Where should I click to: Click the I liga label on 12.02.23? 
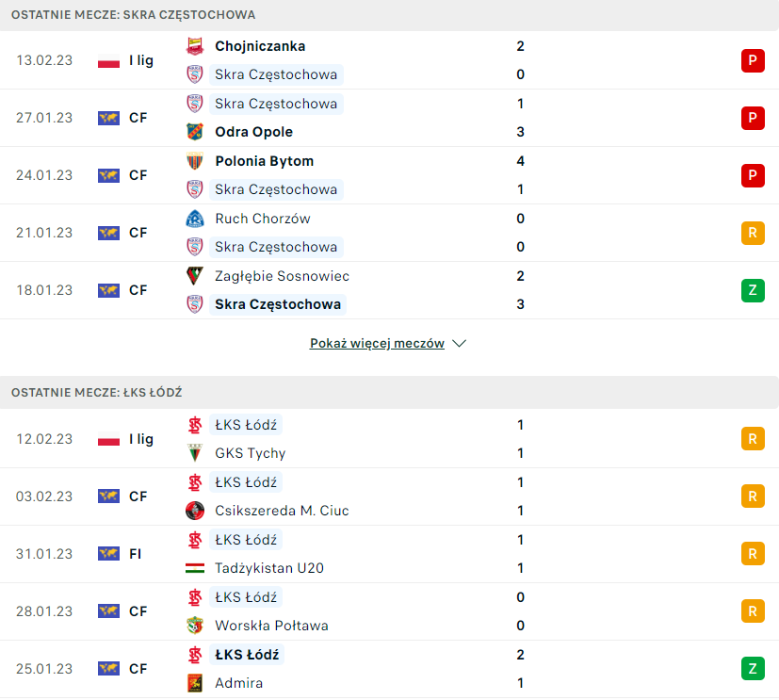141,439
